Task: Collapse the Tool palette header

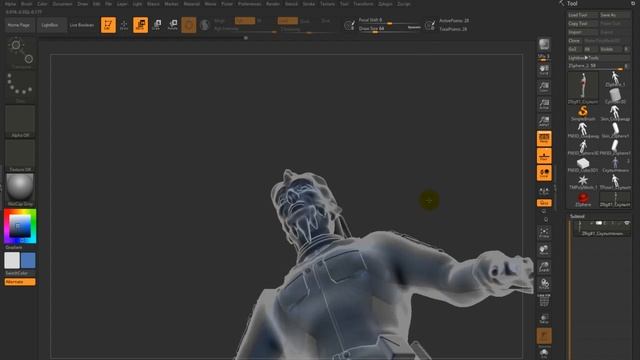Action: pos(572,3)
